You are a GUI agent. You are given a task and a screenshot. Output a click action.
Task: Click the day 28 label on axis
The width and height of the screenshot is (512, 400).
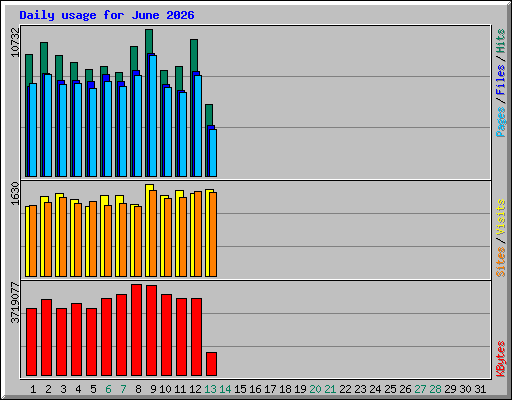click(435, 389)
